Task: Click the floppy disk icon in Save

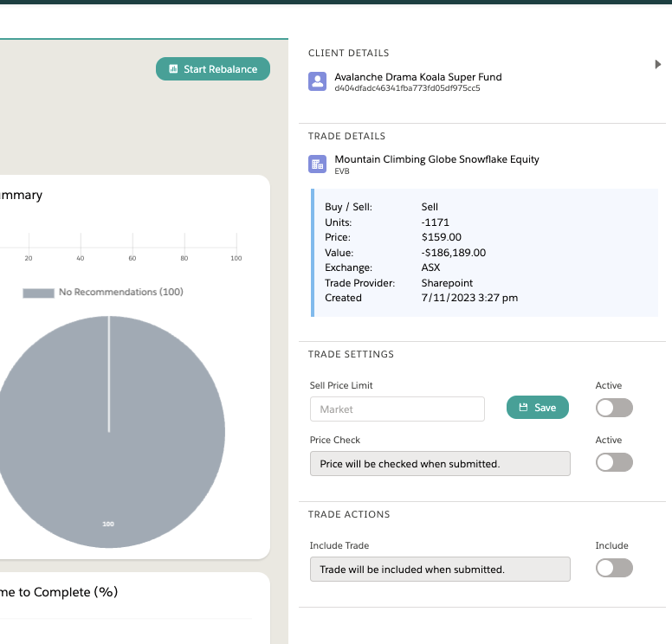Action: (x=523, y=408)
